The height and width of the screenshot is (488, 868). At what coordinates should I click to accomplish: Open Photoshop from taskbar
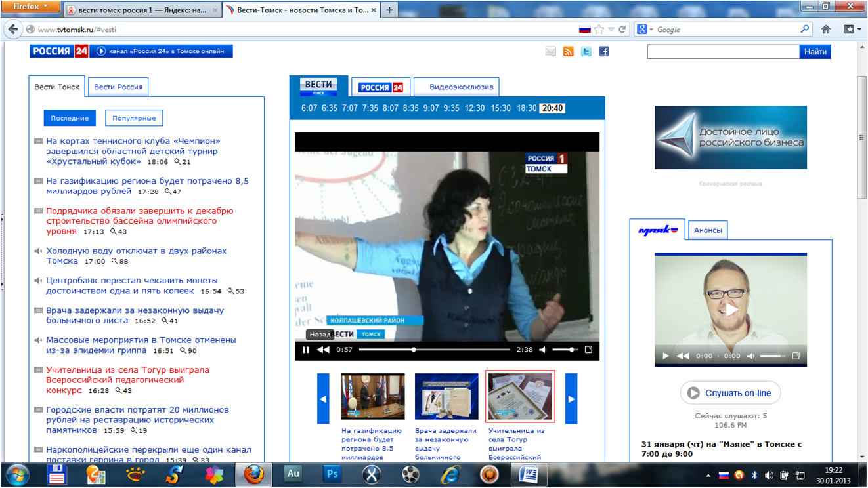333,474
